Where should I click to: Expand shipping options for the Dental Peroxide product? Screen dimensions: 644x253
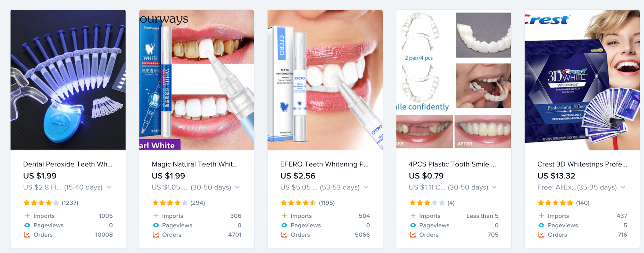click(109, 187)
